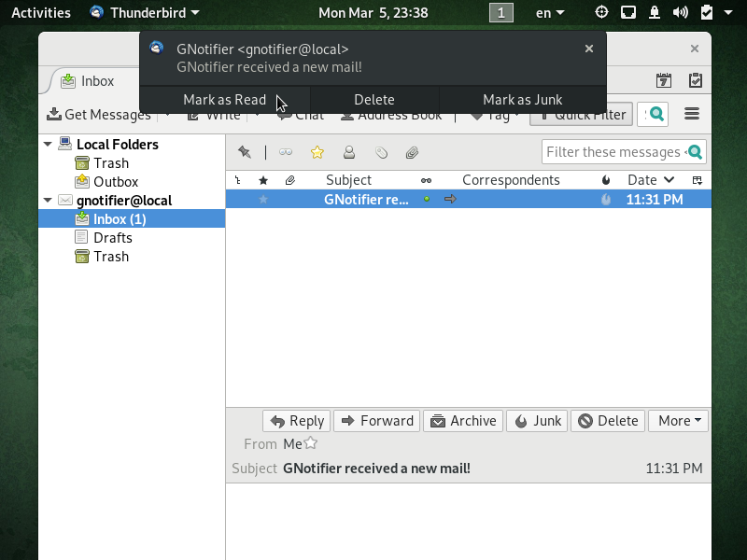
Task: Sort messages by Subject
Action: click(348, 180)
